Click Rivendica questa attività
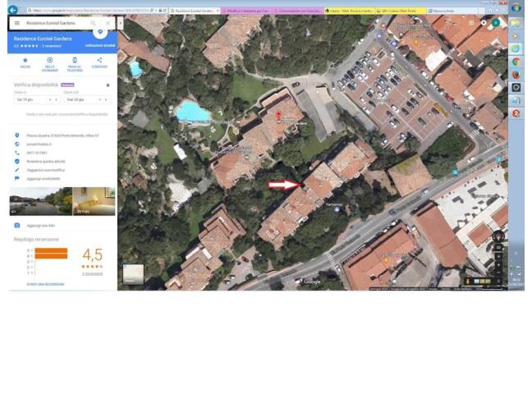 point(46,162)
